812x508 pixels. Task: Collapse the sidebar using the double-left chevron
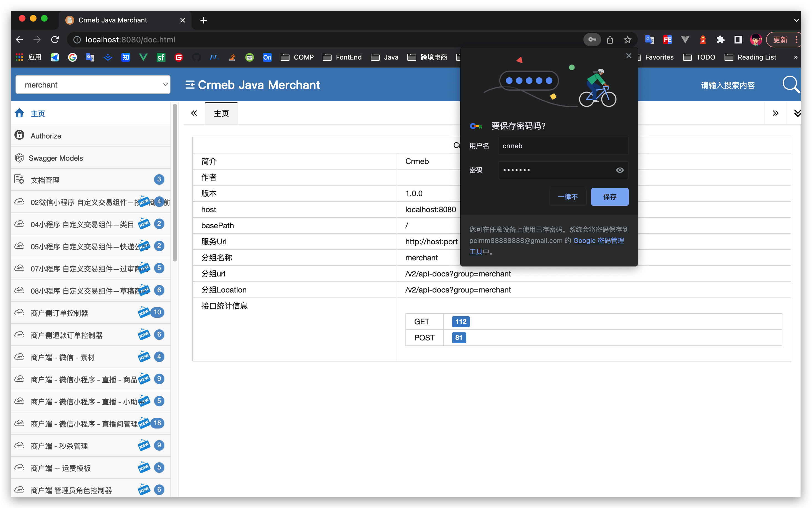tap(194, 113)
